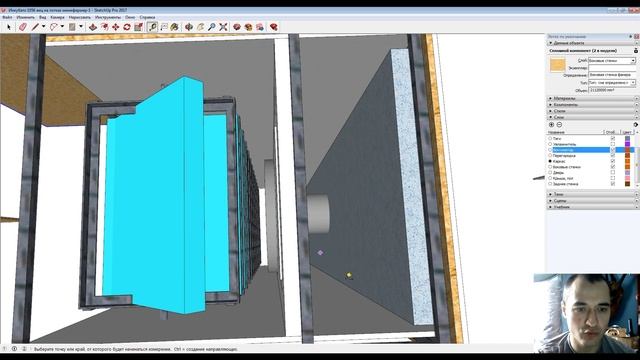Click the Extension Warehouse red gem icon
This screenshot has width=640, height=360.
[x=274, y=27]
